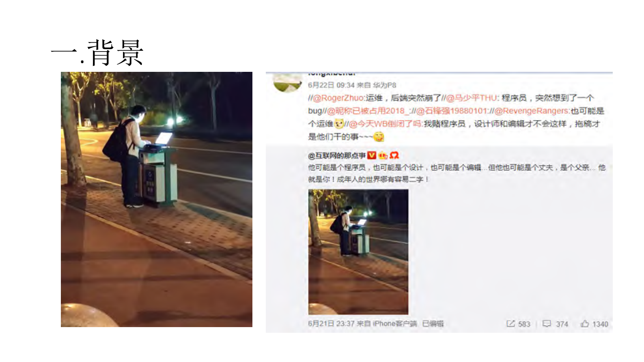
Task: Click the profile avatar of the poster
Action: pyautogui.click(x=287, y=82)
